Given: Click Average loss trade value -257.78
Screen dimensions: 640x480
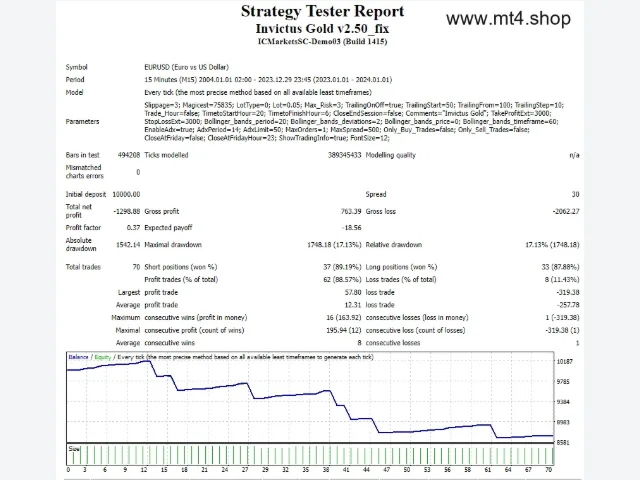Looking at the screenshot, I should coord(568,305).
